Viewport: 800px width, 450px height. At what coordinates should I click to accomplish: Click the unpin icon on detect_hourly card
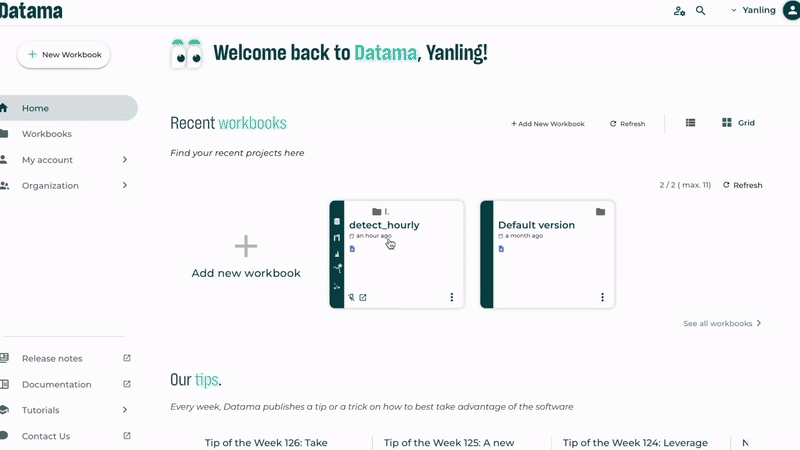[x=351, y=297]
